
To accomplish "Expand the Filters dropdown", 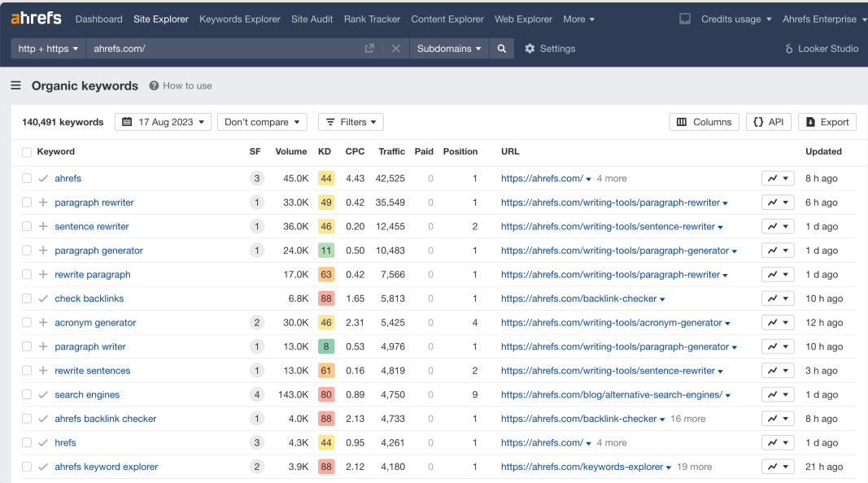I will pyautogui.click(x=351, y=122).
